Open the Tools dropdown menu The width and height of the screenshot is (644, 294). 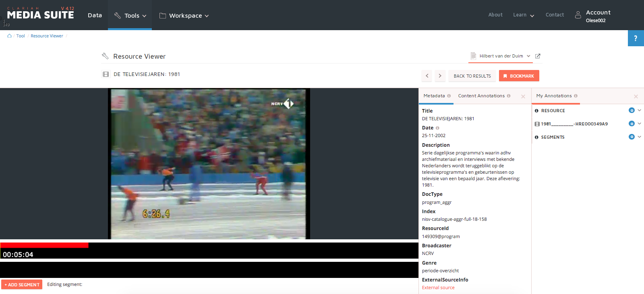pyautogui.click(x=130, y=15)
